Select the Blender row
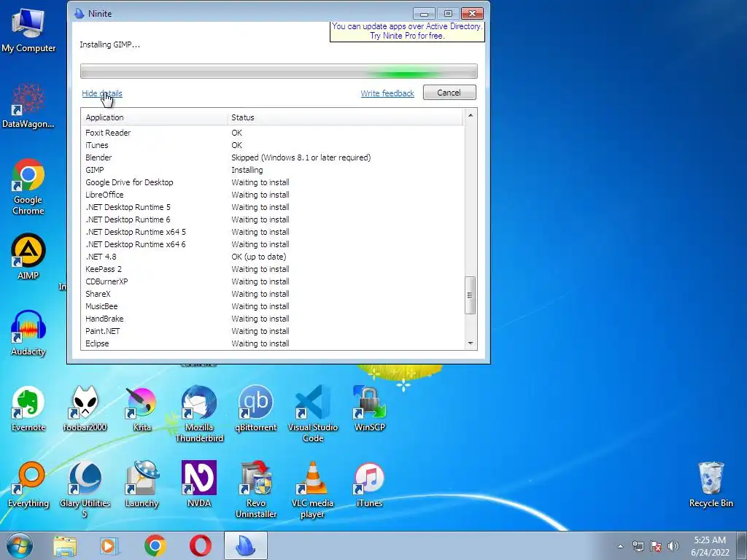This screenshot has height=560, width=747. (x=273, y=157)
